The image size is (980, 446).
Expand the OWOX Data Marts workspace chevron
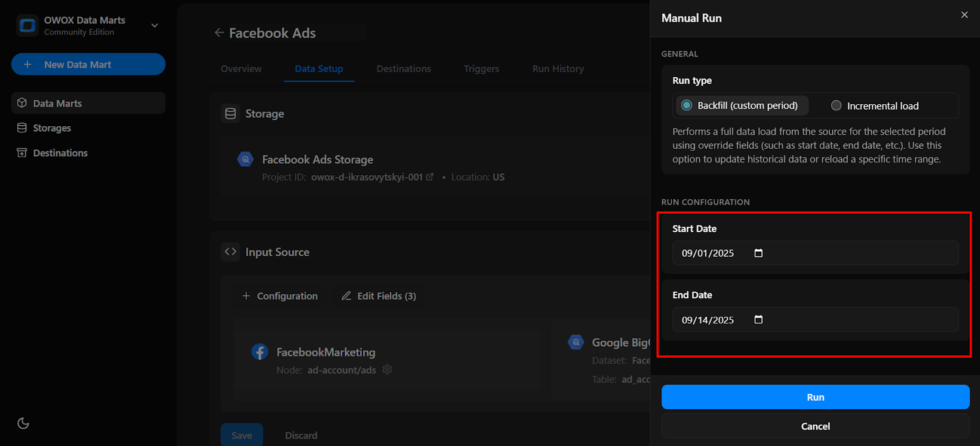155,26
